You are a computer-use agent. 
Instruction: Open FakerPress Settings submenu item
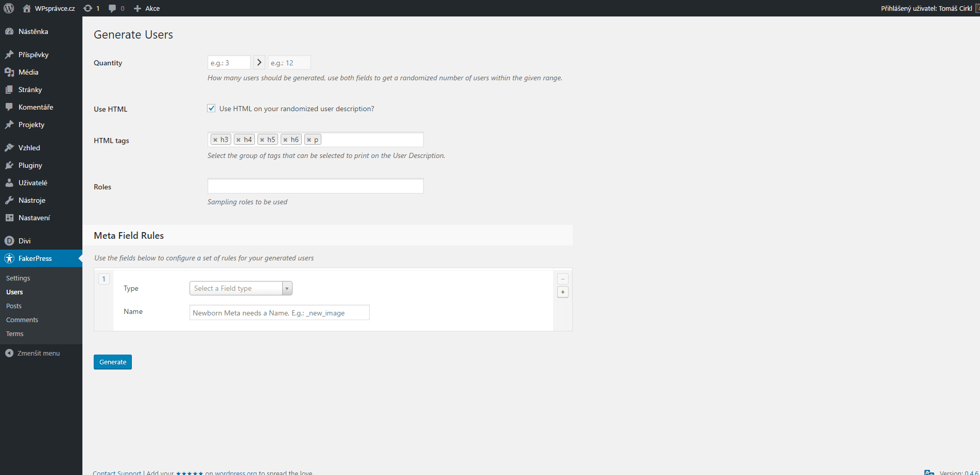(18, 278)
